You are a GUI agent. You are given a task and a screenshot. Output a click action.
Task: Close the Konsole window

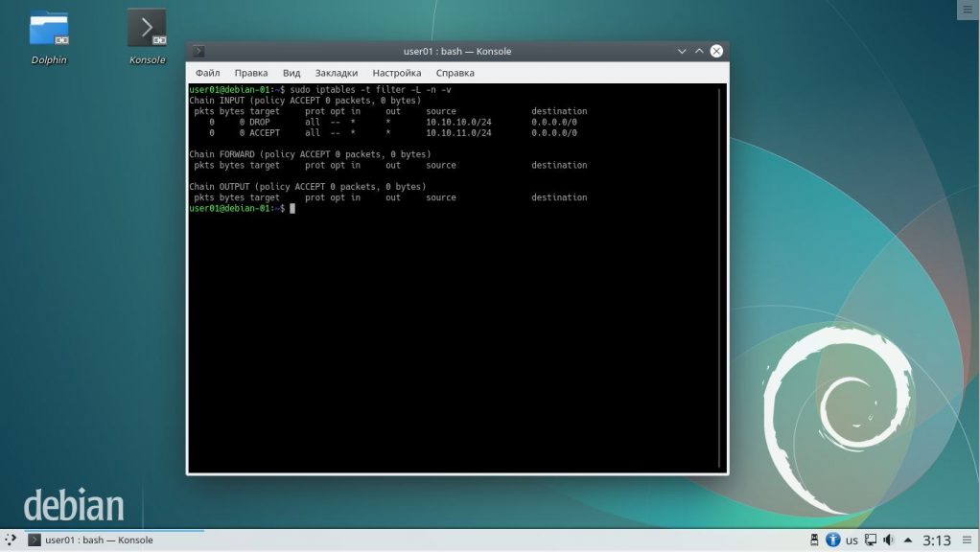pyautogui.click(x=716, y=51)
